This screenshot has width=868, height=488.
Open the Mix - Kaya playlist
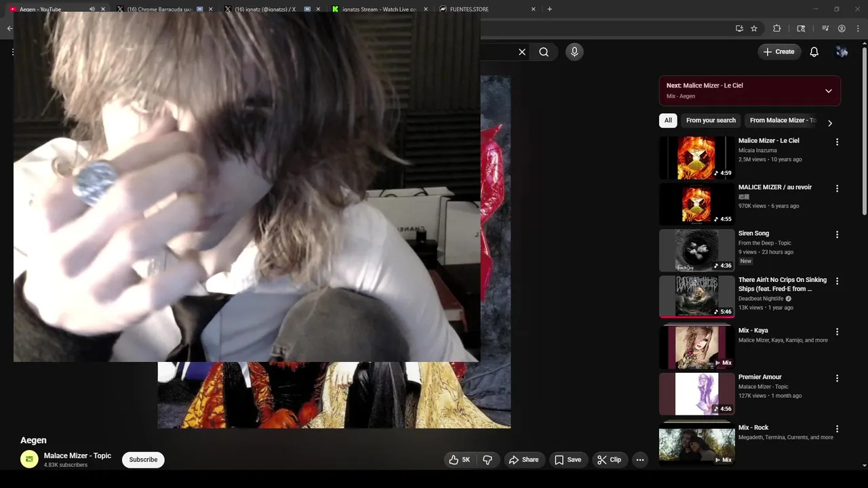(x=696, y=346)
